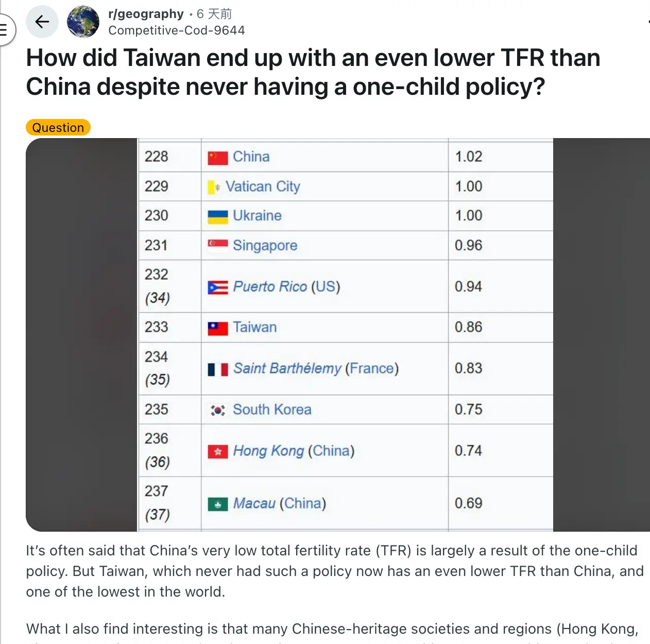
Task: Click the post title about Taiwan's TFR
Action: (x=313, y=72)
